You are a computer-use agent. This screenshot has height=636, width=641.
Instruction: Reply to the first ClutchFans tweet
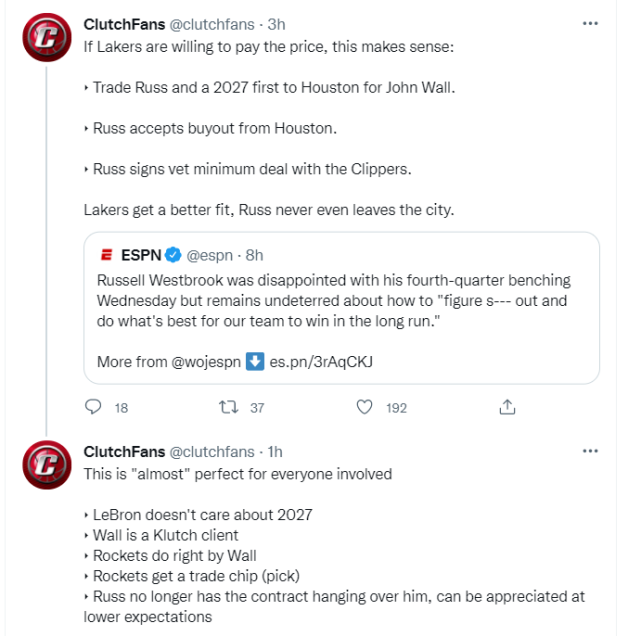[x=94, y=407]
